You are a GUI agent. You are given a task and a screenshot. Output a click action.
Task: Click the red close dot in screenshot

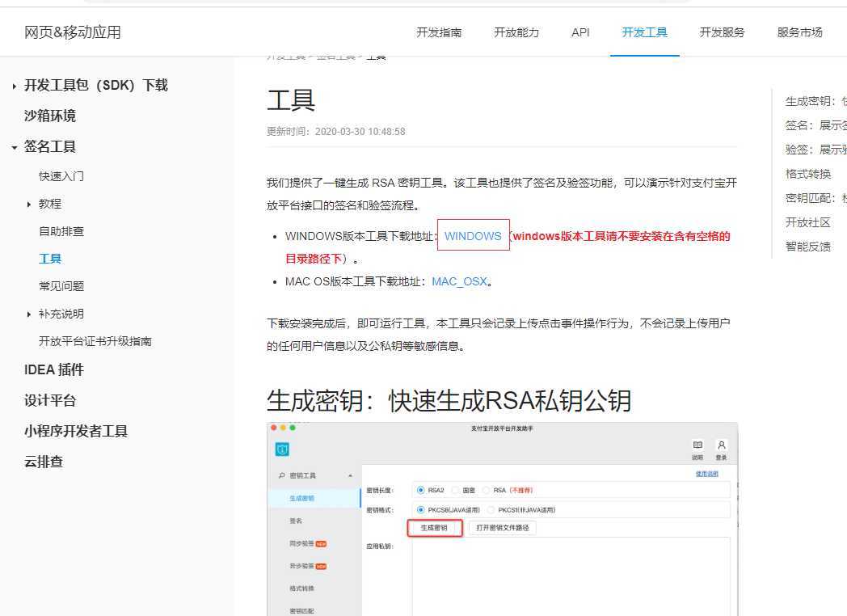point(274,428)
